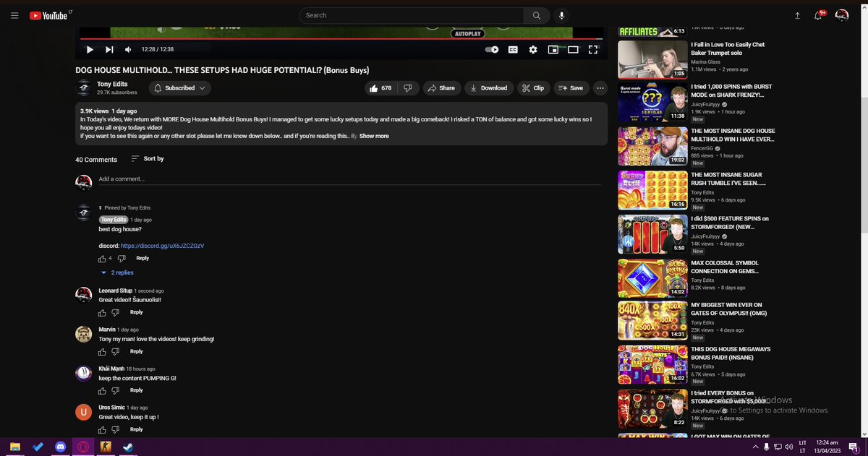Viewport: 868px width, 456px height.
Task: Like Uros Simic's comment
Action: (x=102, y=430)
